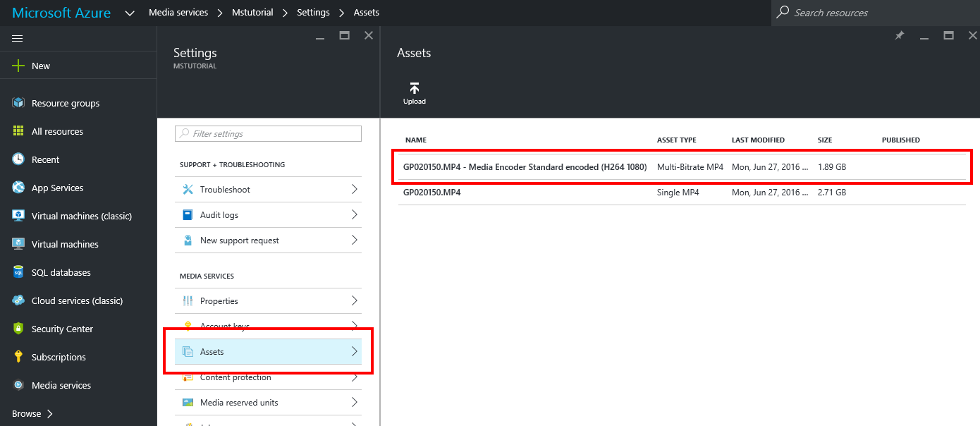Open the Audit logs settings item
This screenshot has height=426, width=980.
point(268,214)
